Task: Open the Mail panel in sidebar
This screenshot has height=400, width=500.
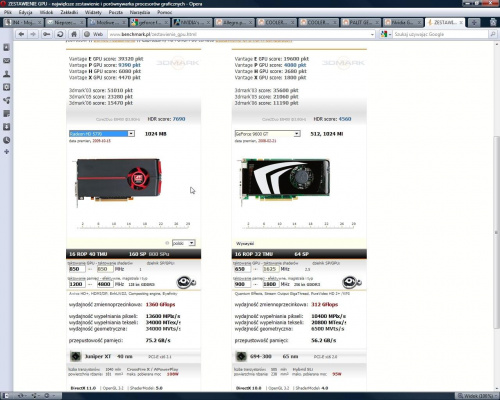Action: pos(6,61)
